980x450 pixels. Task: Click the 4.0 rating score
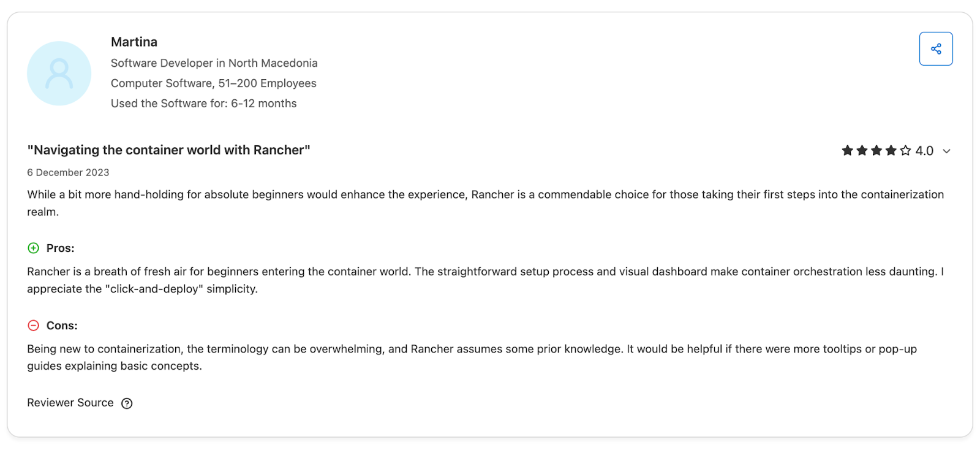924,151
